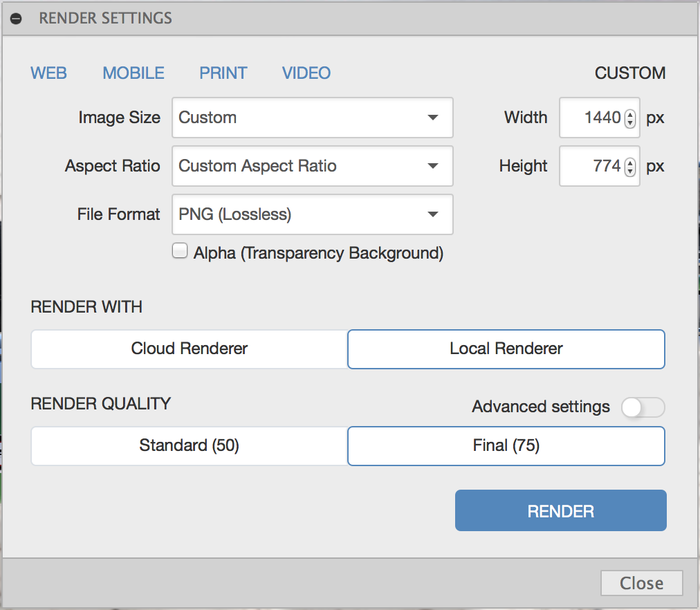This screenshot has width=700, height=610.
Task: Toggle the Advanced settings switch
Action: click(643, 407)
